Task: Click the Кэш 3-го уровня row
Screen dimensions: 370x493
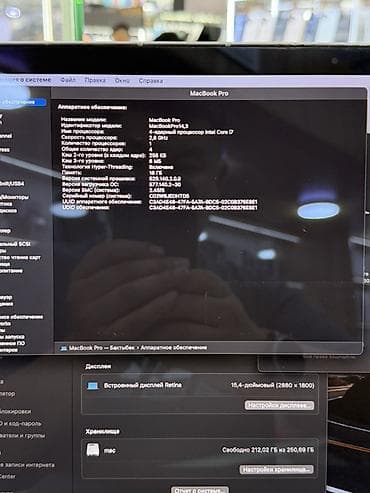Action: pos(111,161)
